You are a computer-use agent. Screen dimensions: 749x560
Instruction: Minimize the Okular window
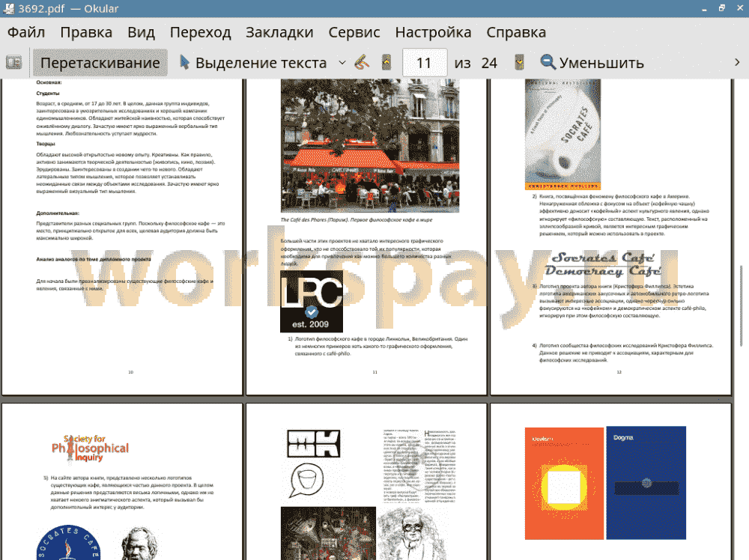tap(705, 8)
